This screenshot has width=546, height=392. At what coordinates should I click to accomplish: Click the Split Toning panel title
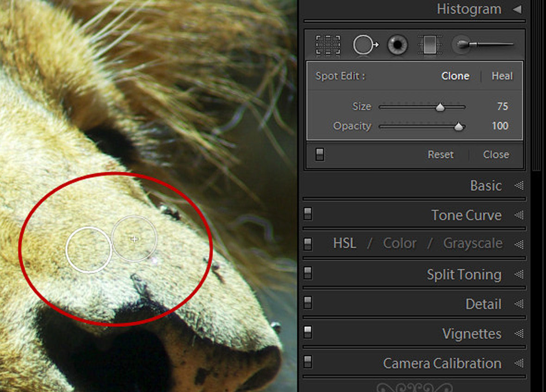point(464,275)
